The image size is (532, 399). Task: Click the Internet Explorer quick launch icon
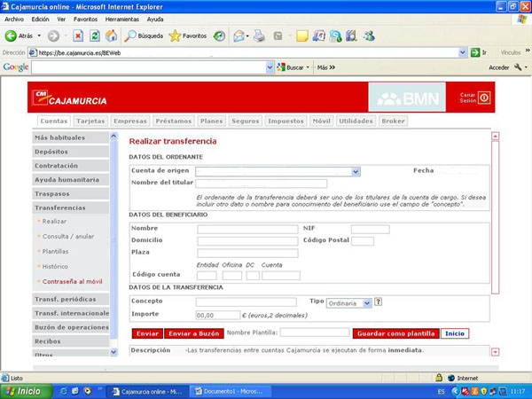(x=64, y=391)
